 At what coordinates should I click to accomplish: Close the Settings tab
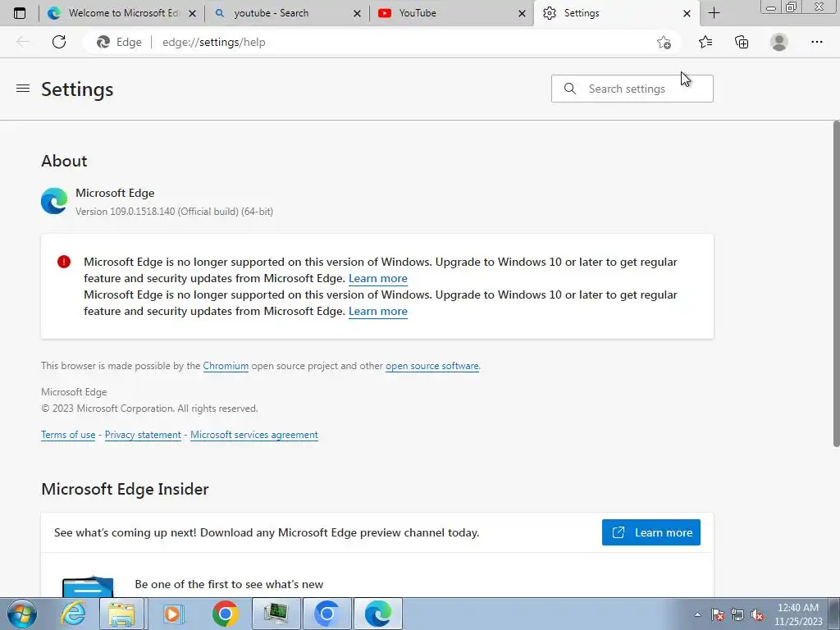(x=687, y=13)
